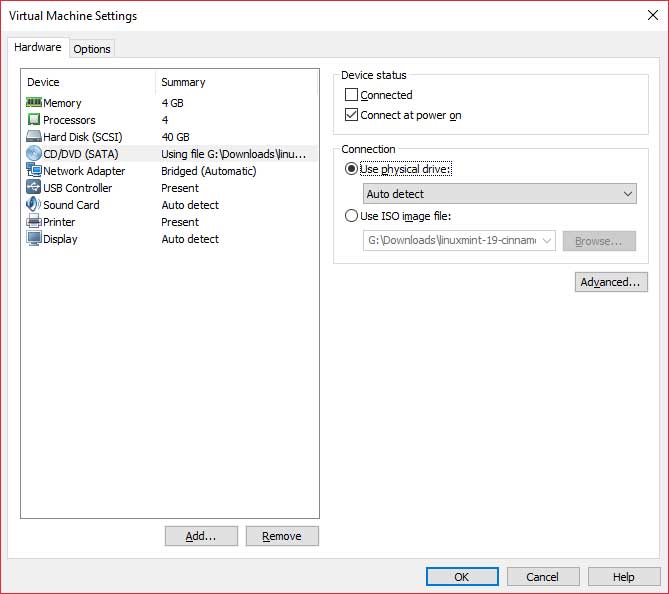
Task: Open the Auto detect drive dropdown
Action: [500, 194]
